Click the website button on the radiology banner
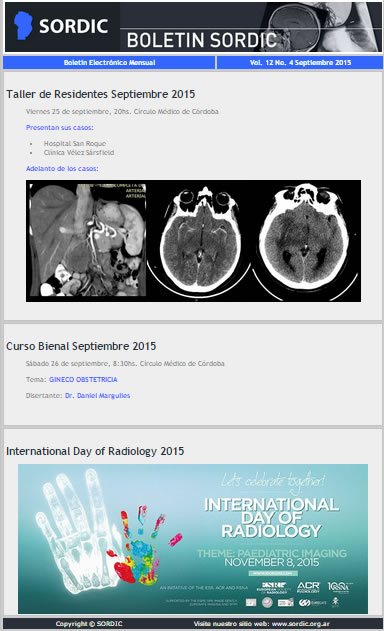This screenshot has width=384, height=631. 273,573
